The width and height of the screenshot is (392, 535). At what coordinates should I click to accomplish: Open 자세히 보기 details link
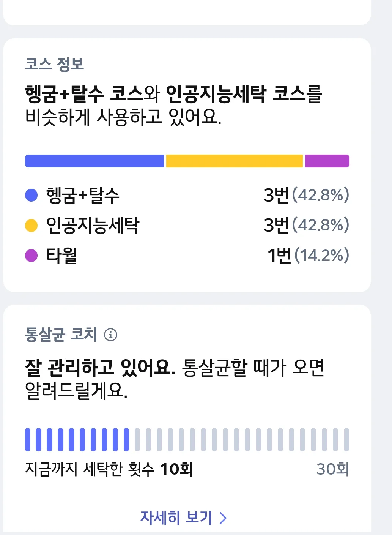point(184,518)
